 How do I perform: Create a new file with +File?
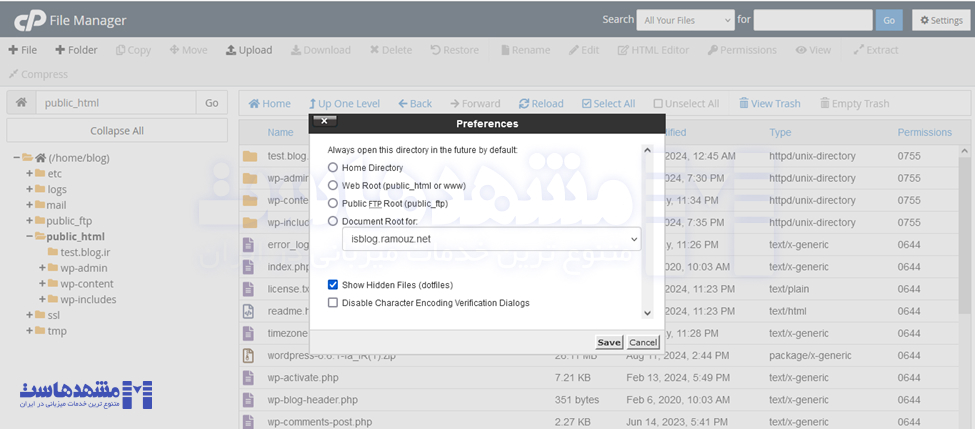coord(22,50)
